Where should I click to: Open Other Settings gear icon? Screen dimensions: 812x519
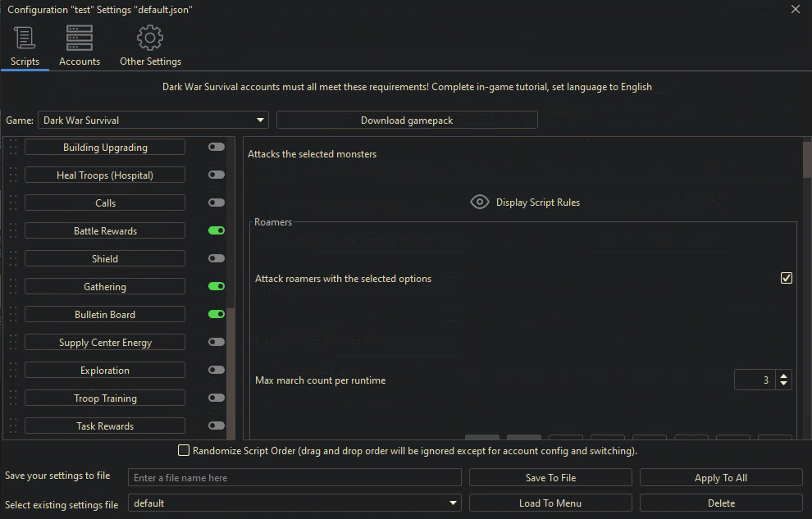coord(150,38)
